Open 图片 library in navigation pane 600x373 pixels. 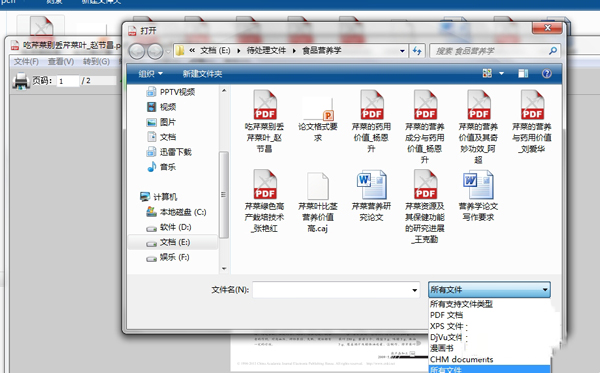(161, 122)
